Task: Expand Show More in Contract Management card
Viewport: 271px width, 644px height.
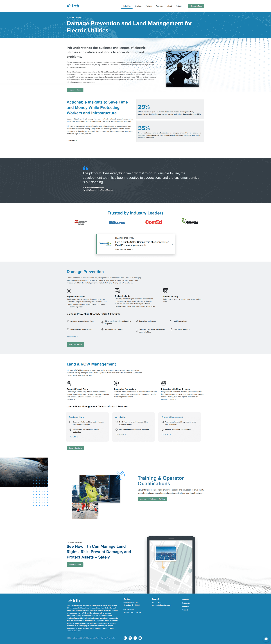Action: (167, 434)
